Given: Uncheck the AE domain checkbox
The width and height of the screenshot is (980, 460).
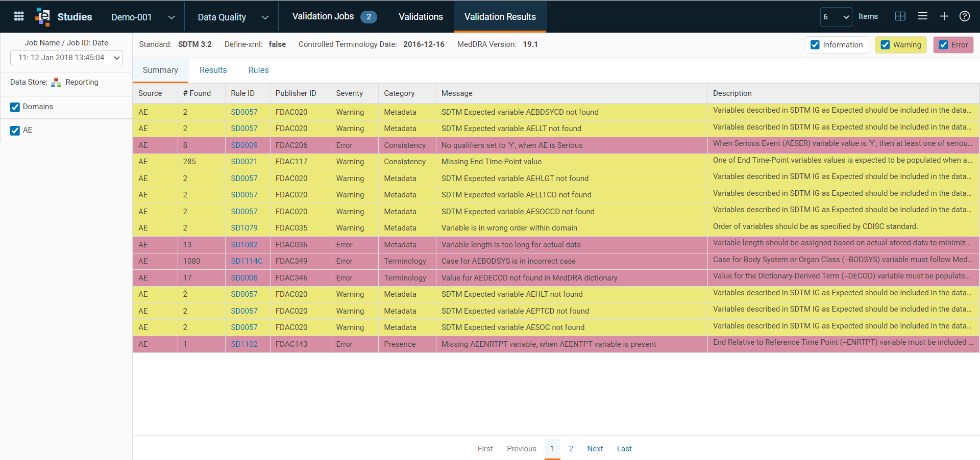Looking at the screenshot, I should (x=15, y=131).
